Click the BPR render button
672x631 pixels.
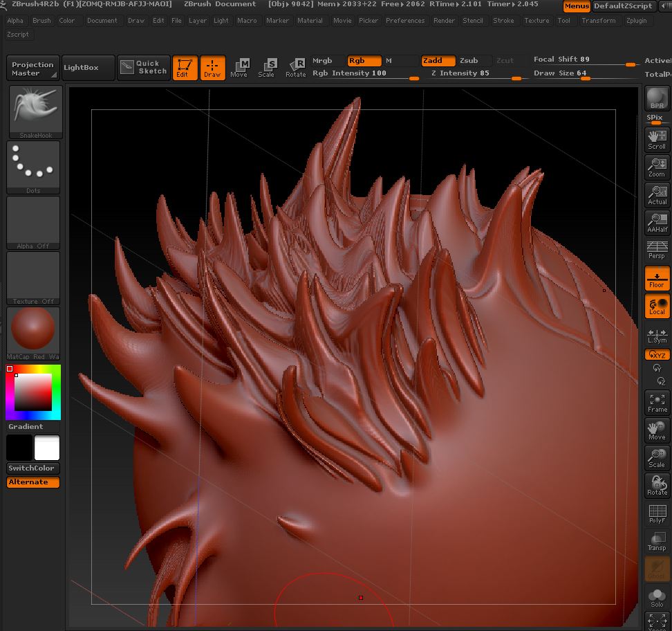click(657, 98)
